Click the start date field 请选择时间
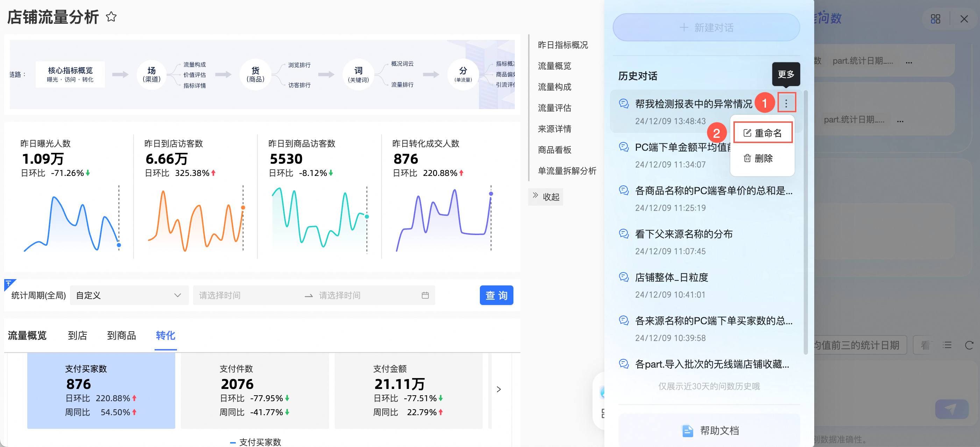980x447 pixels. coord(247,295)
